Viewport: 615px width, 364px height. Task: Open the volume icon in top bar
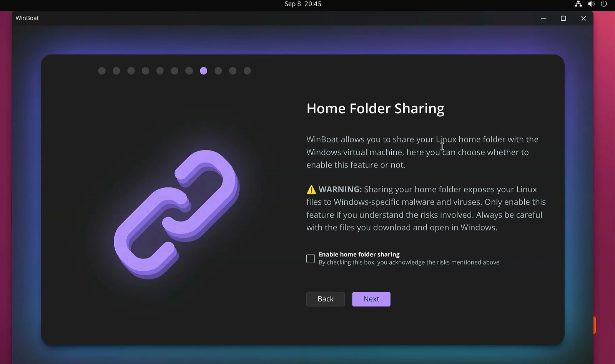[x=591, y=4]
